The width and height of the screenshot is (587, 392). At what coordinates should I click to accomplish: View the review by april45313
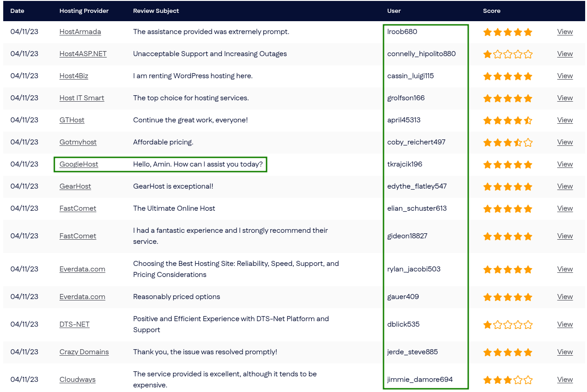(x=565, y=120)
